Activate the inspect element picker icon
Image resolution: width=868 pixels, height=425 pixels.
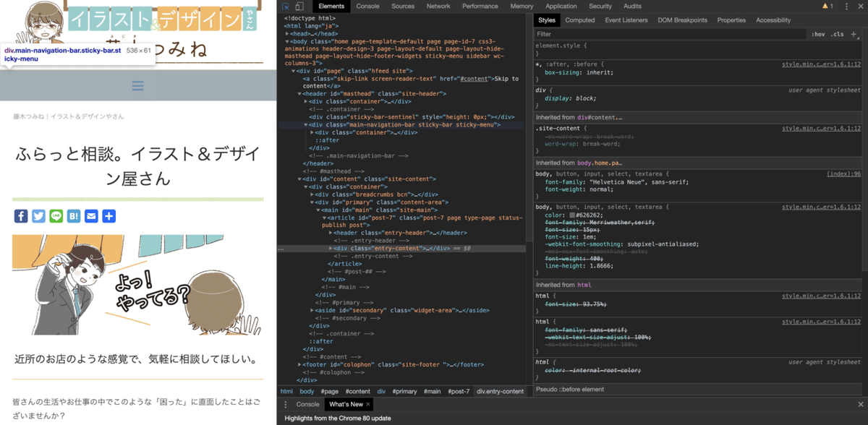(286, 7)
